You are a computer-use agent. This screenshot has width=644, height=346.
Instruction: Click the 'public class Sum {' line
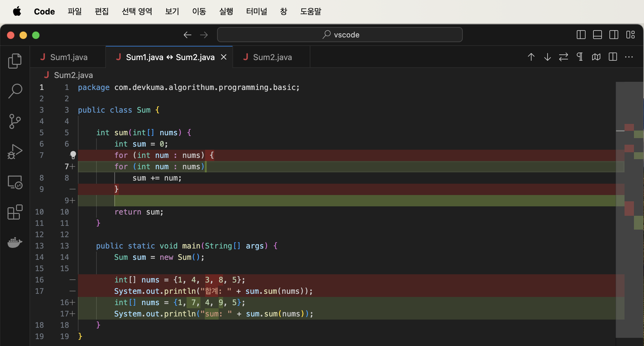tap(118, 110)
